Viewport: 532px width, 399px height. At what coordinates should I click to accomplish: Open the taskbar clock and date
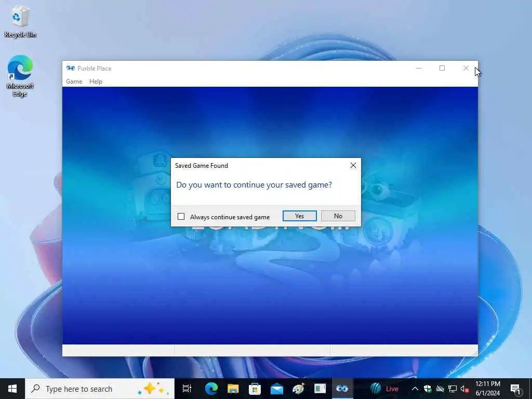coord(487,389)
